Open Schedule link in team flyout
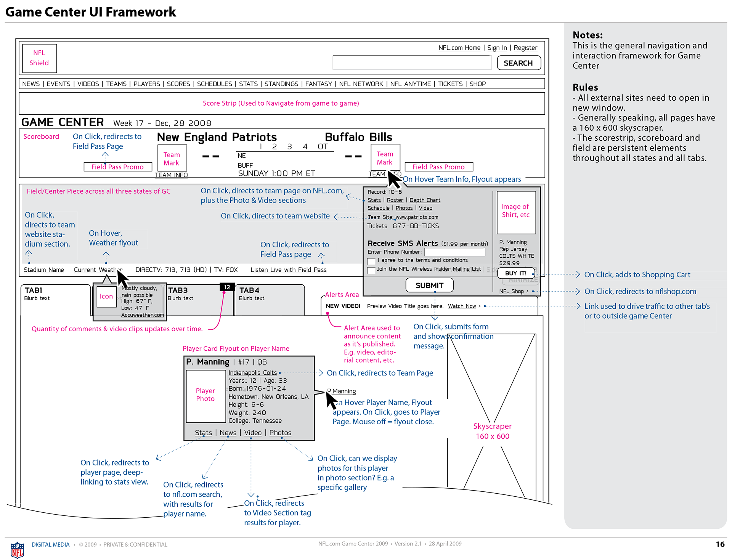 pyautogui.click(x=379, y=208)
